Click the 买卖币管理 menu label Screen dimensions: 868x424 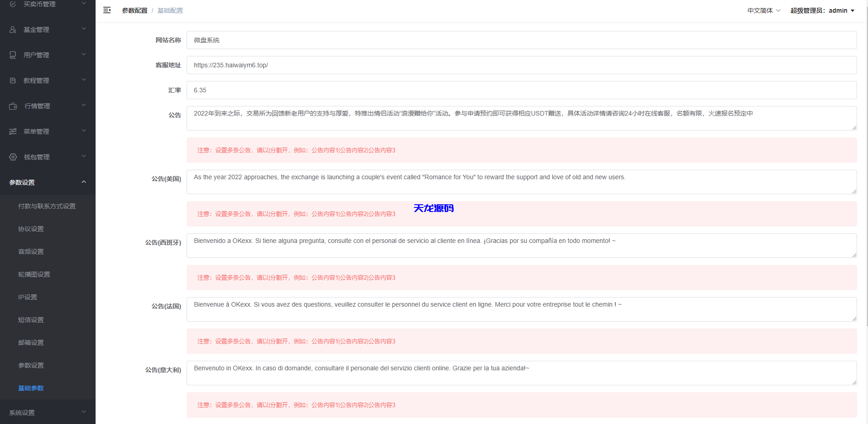pyautogui.click(x=40, y=4)
